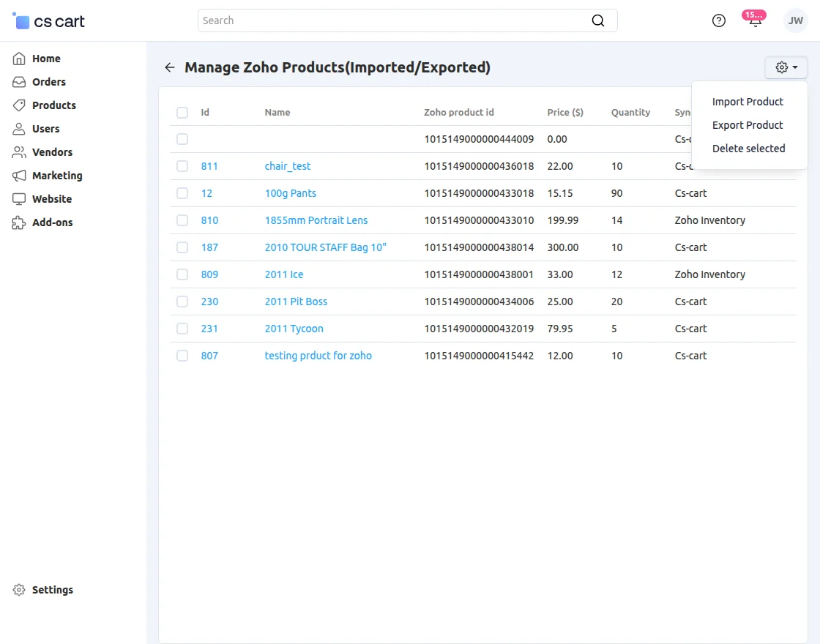The width and height of the screenshot is (820, 644).
Task: Open the notifications bell
Action: click(x=755, y=20)
